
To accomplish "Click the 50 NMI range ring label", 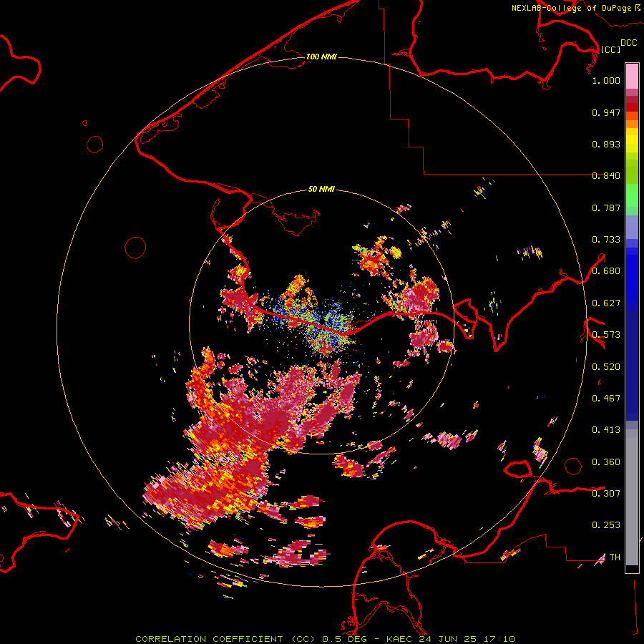I will (321, 190).
